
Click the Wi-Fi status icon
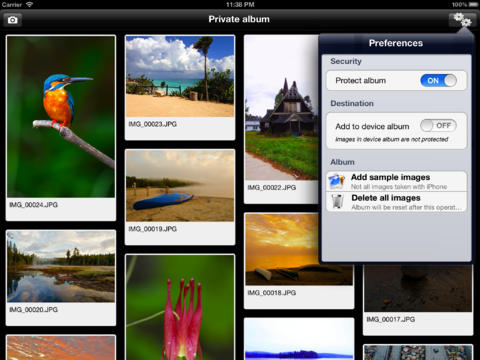pyautogui.click(x=30, y=4)
